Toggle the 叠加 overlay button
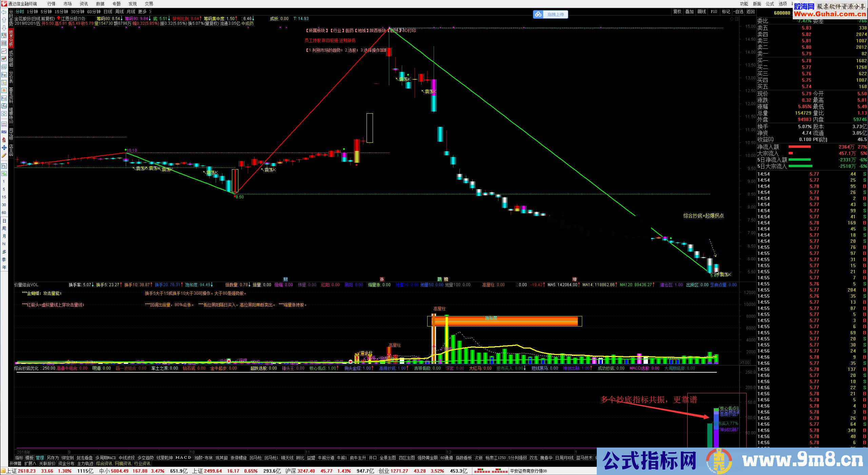This screenshot has width=868, height=475. tap(689, 12)
